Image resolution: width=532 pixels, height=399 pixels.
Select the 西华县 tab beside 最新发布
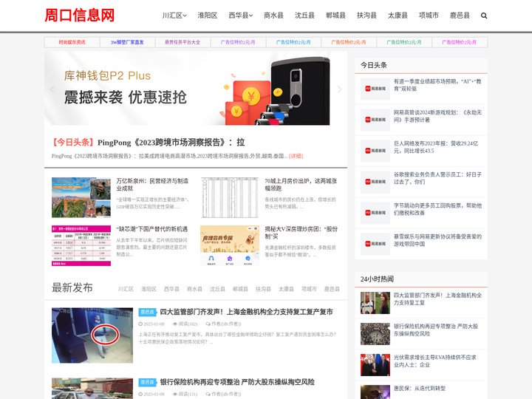171,289
